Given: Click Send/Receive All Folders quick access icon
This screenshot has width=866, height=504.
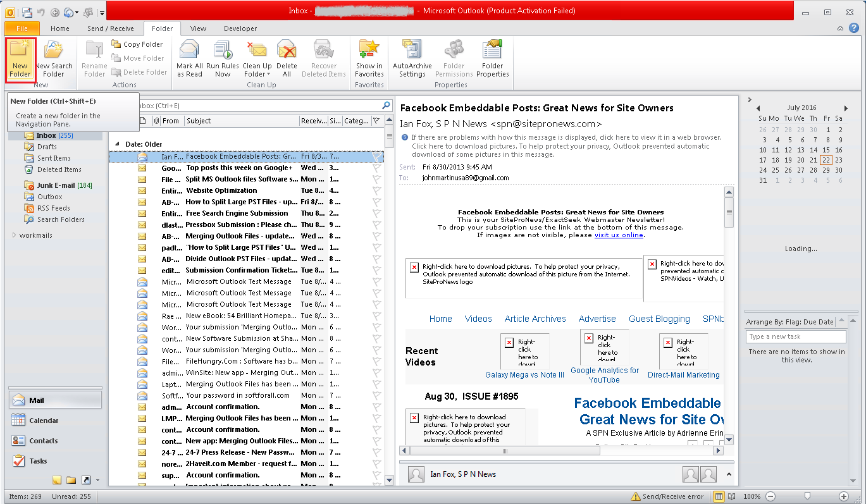Looking at the screenshot, I should [27, 12].
